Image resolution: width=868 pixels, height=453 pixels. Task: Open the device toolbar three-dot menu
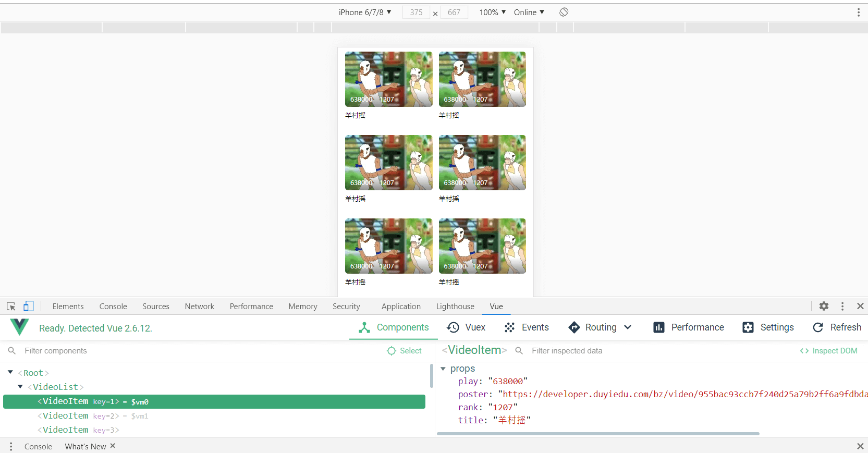[858, 12]
